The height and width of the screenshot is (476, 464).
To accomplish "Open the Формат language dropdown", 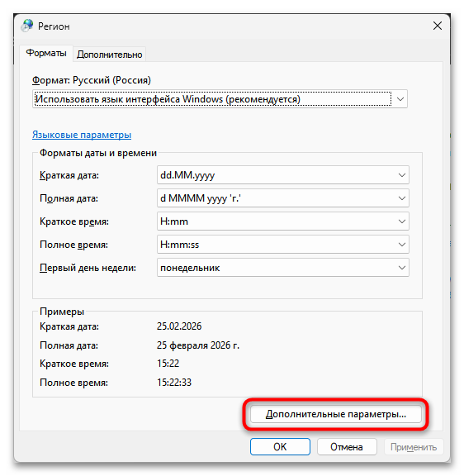I will tap(220, 99).
